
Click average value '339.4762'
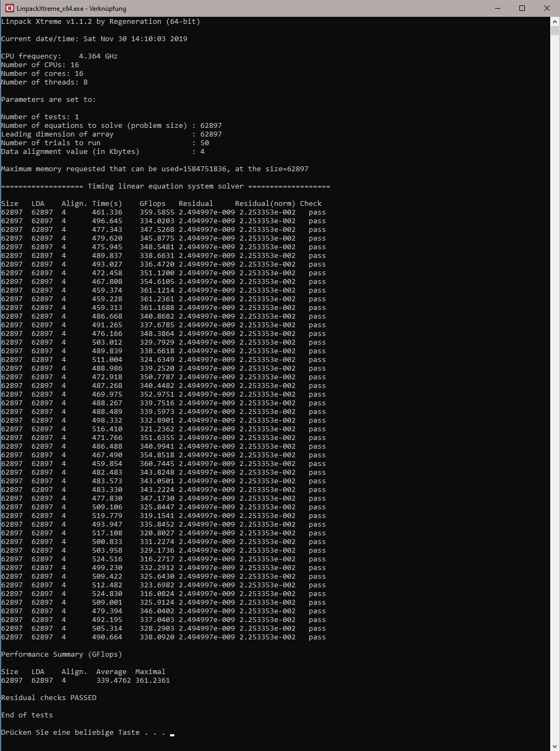[114, 681]
